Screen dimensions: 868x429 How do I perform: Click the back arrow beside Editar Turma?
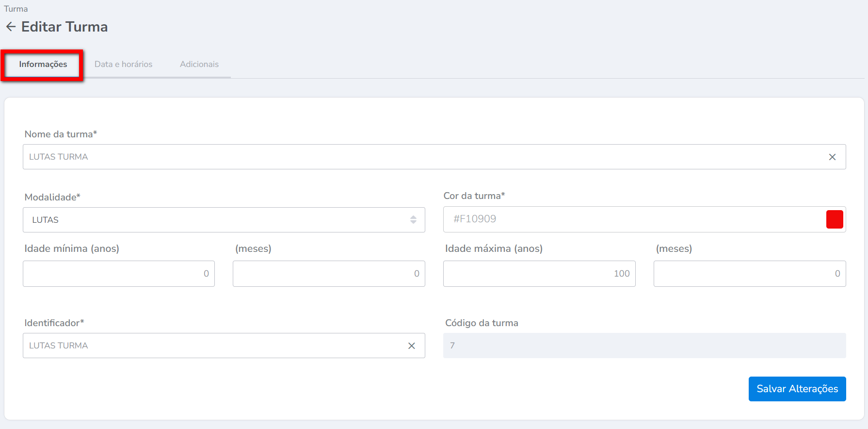point(11,27)
